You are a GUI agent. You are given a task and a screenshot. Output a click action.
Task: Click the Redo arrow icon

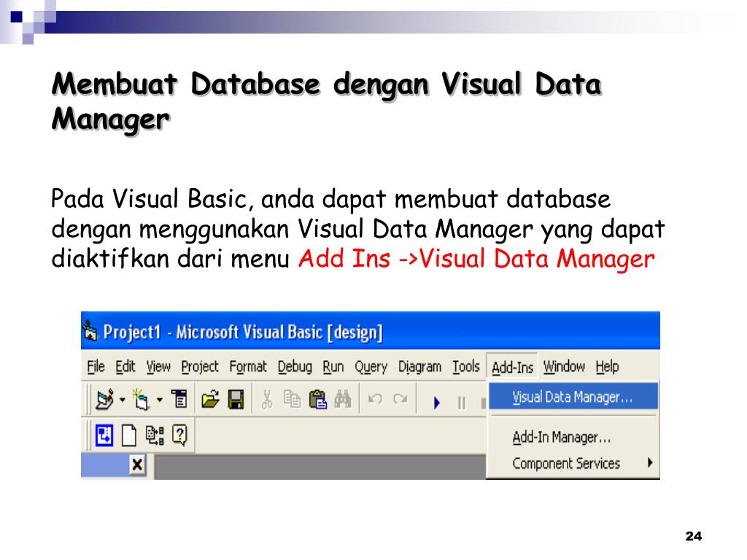(400, 399)
